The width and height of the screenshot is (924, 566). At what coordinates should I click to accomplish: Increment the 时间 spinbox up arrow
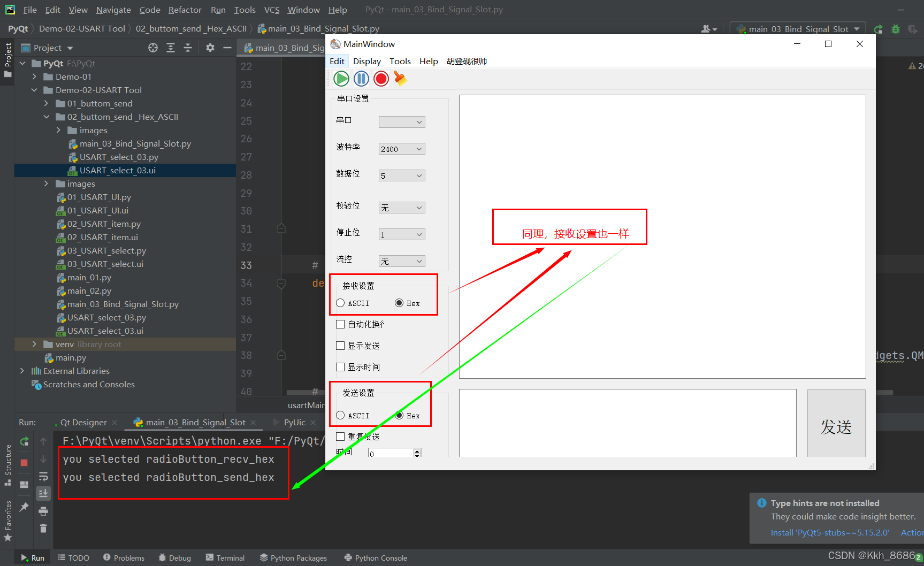[417, 451]
